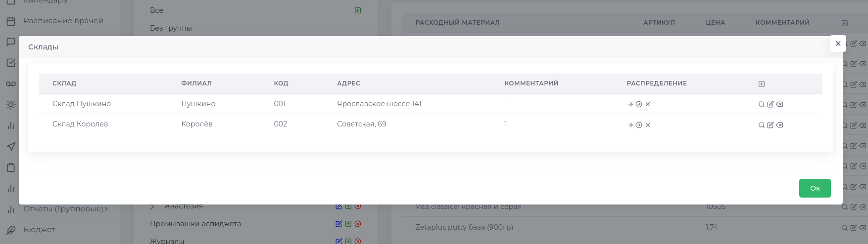This screenshot has height=244, width=868.
Task: View Zetaplus putty база with magnifier icon
Action: tap(845, 228)
